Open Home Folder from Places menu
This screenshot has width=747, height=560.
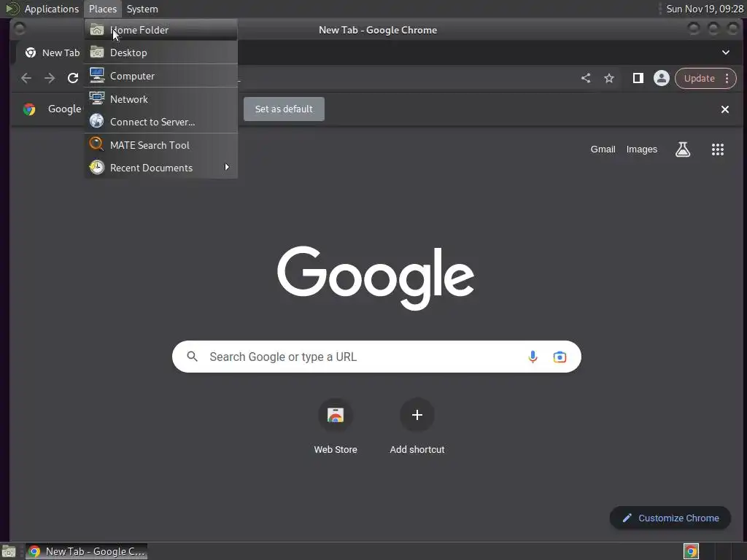161,30
